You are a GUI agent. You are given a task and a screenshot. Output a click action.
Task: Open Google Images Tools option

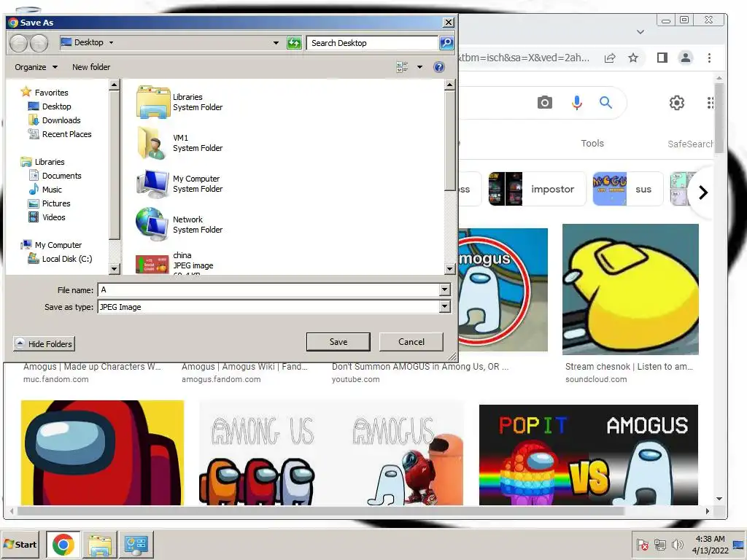coord(592,144)
